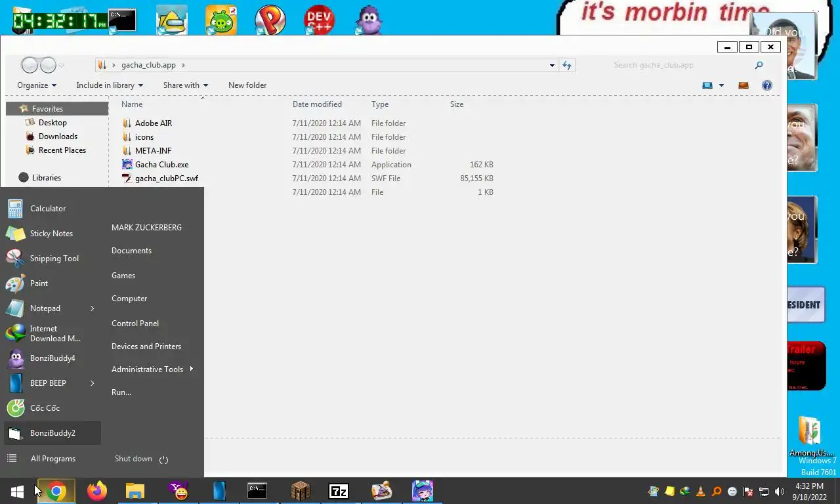840x504 pixels.
Task: Open Computer from the Start menu
Action: tap(129, 299)
